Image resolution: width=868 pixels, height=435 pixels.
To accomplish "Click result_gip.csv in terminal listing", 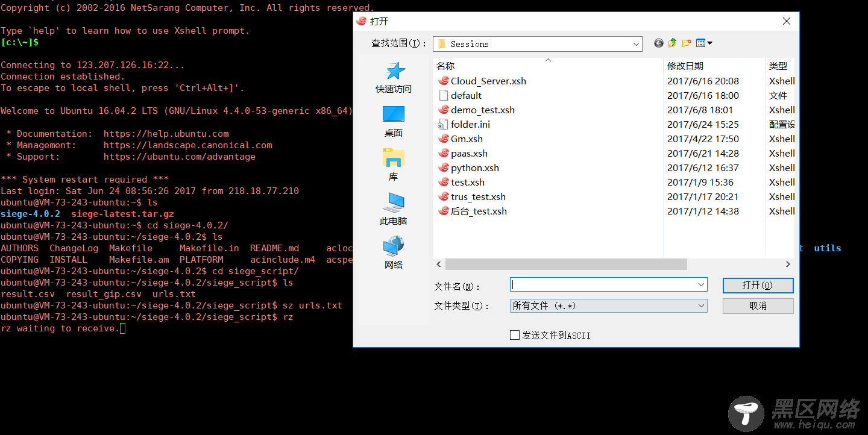I will click(104, 294).
